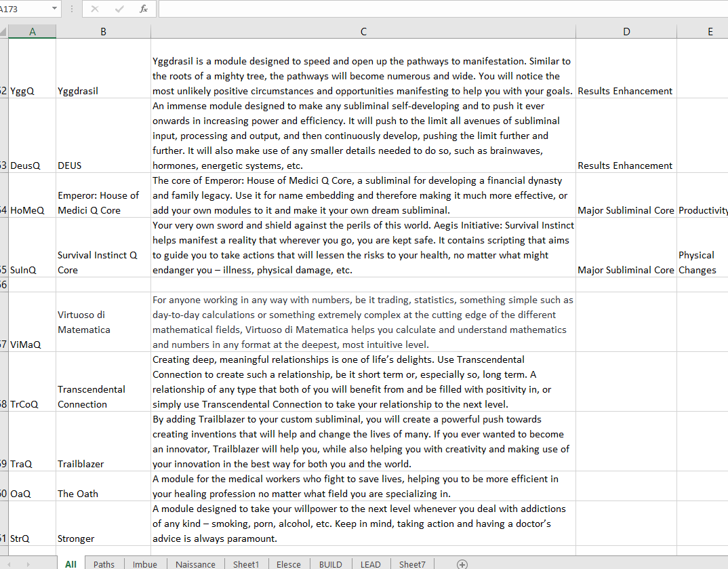Image resolution: width=728 pixels, height=569 pixels.
Task: Select the Yggdrasil name cell
Action: pos(103,68)
